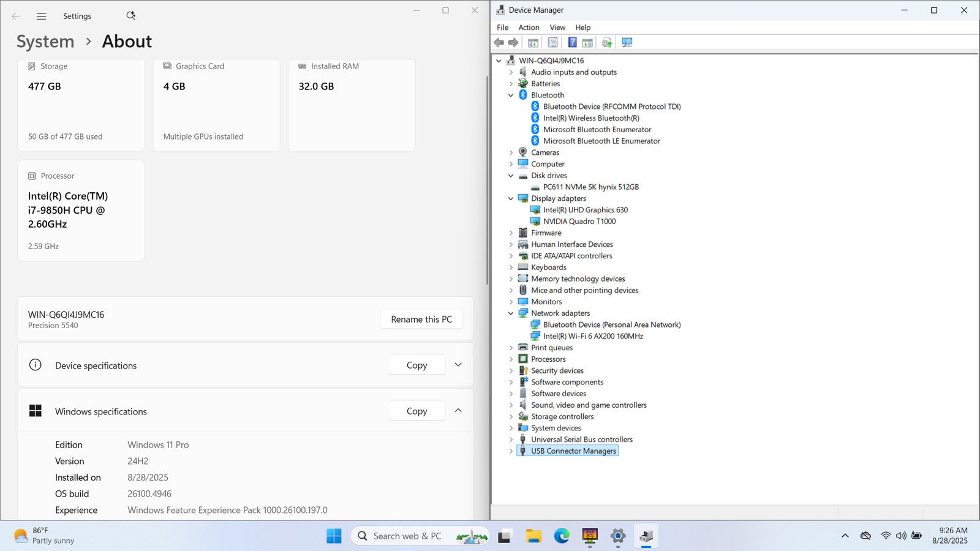980x551 pixels.
Task: Expand the Cameras node
Action: 511,152
